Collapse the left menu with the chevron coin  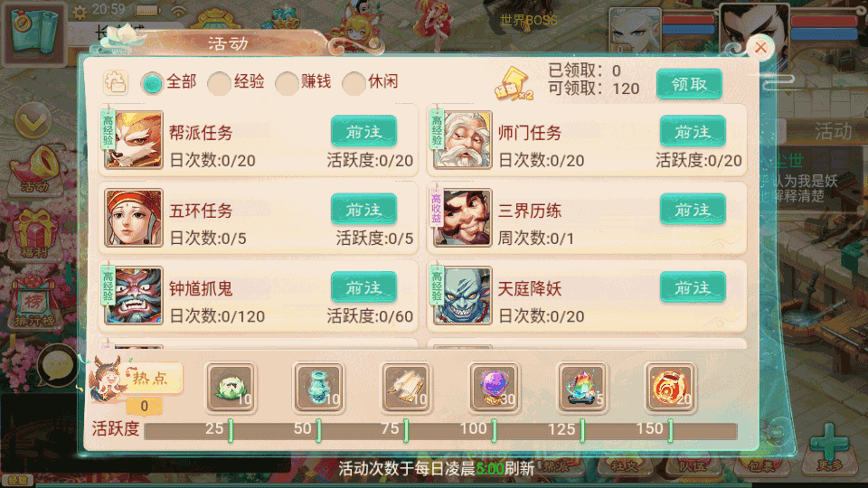point(33,120)
